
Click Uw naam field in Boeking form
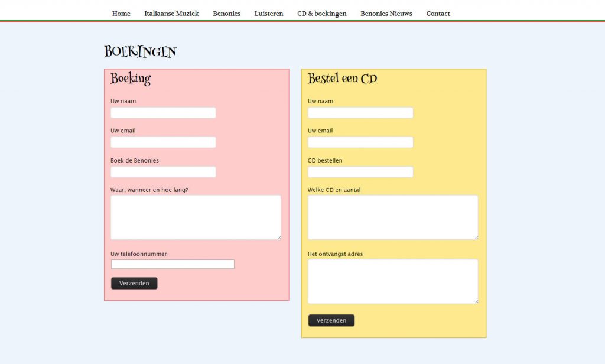coord(163,113)
